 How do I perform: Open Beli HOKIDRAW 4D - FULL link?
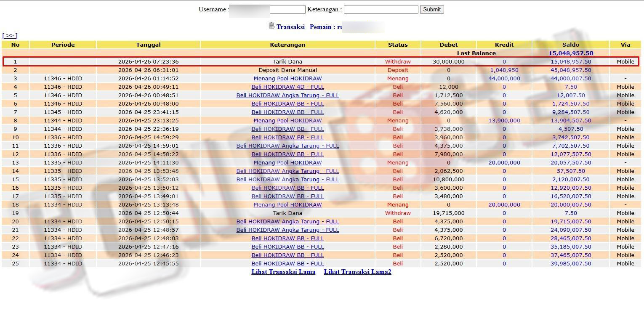[287, 87]
